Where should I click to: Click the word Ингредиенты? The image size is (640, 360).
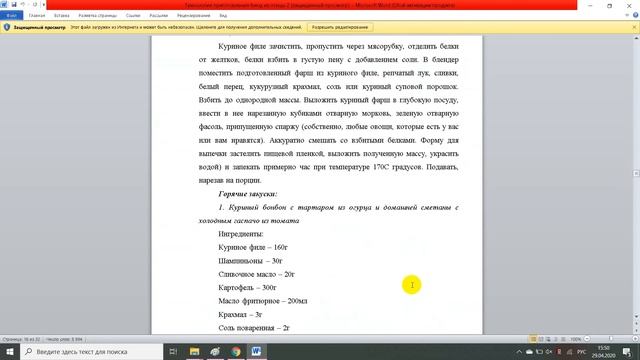tap(240, 234)
